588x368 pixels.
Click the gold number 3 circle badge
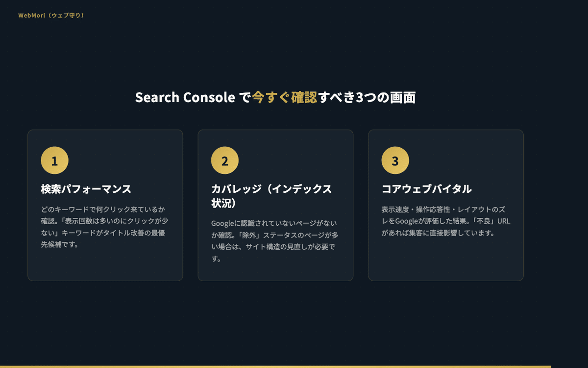[x=395, y=160]
